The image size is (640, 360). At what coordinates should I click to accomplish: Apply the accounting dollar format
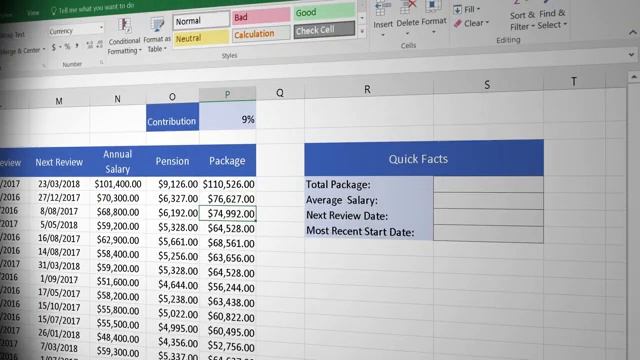(x=54, y=47)
